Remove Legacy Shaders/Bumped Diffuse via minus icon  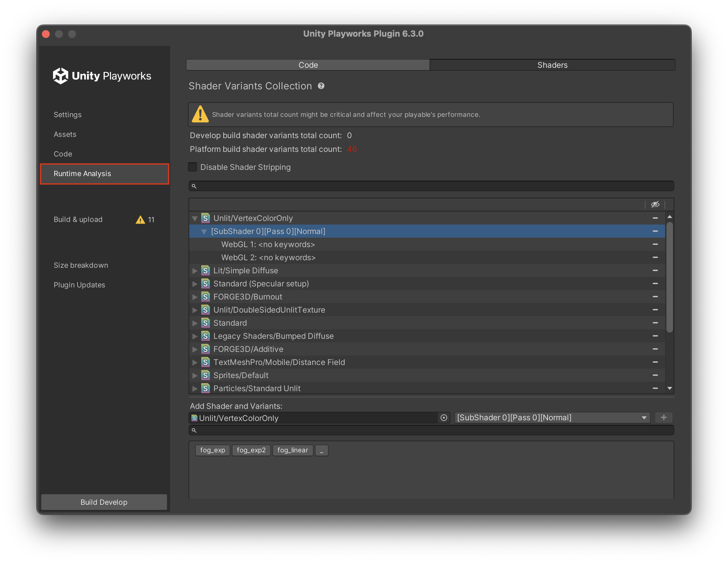click(x=655, y=336)
